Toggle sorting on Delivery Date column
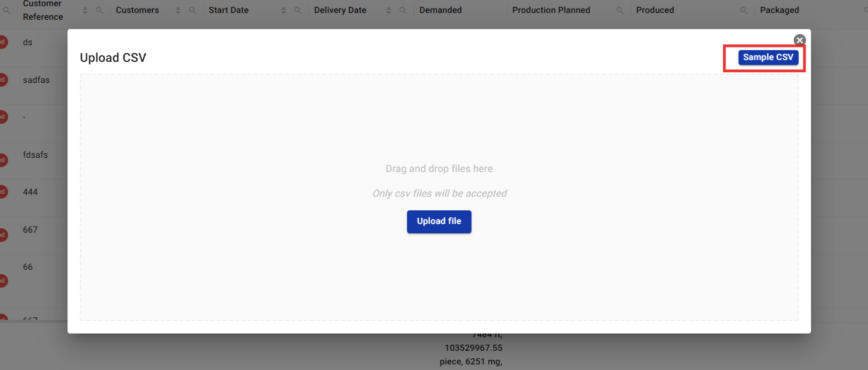Viewport: 868px width, 370px height. coord(389,11)
